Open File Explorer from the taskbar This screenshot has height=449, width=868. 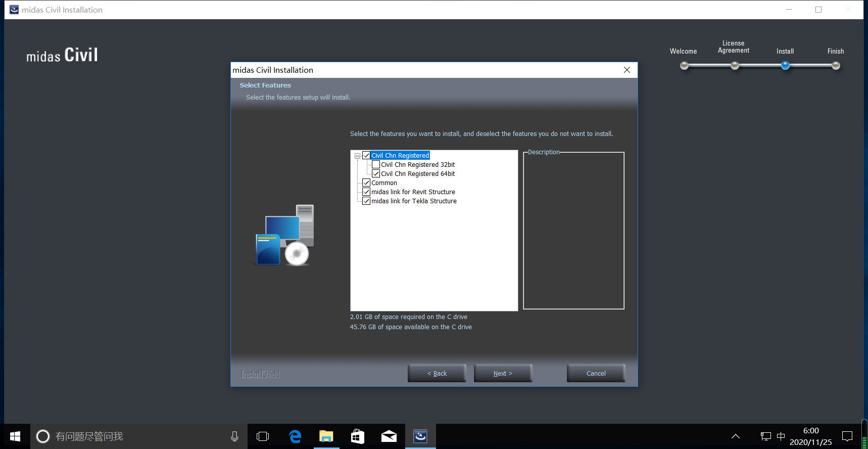pos(326,436)
